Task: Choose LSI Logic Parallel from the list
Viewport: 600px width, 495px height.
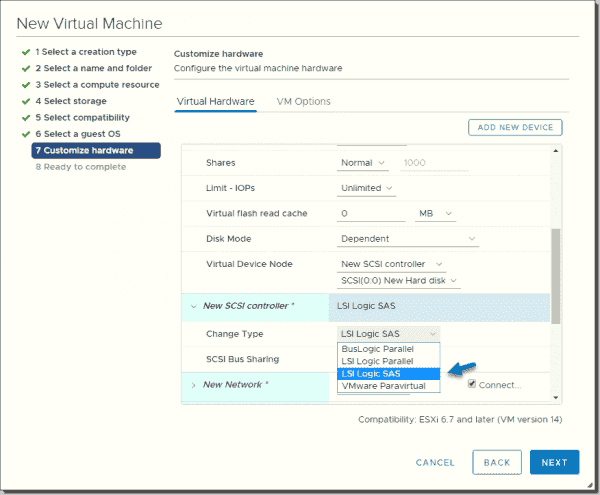Action: click(388, 361)
